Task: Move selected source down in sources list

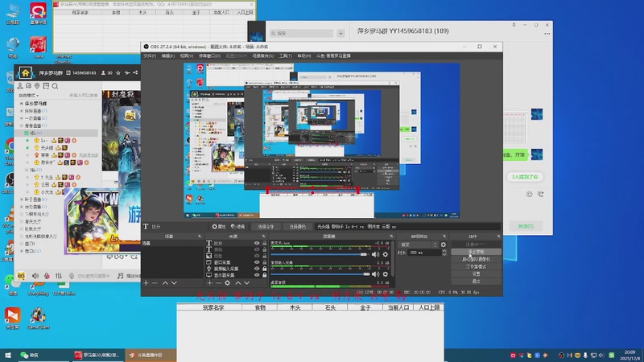Action: click(247, 283)
